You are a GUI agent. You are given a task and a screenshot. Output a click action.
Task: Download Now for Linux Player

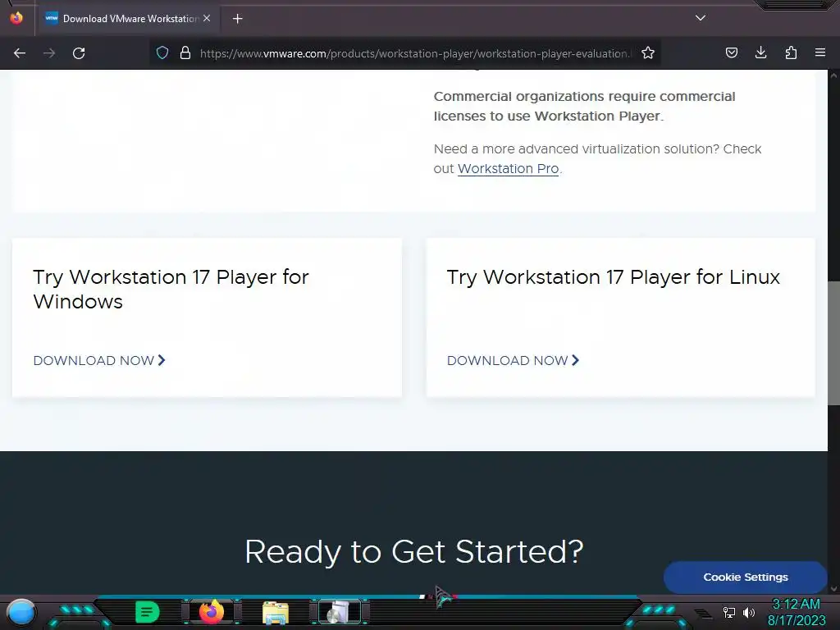pyautogui.click(x=514, y=361)
